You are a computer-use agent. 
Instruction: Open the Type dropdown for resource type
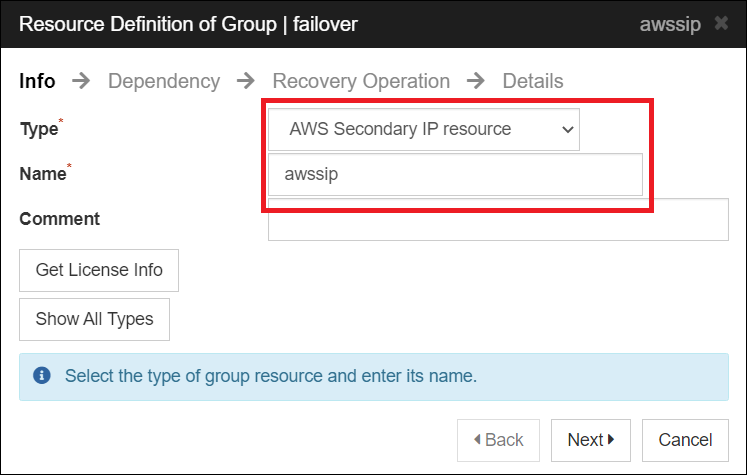coord(424,130)
